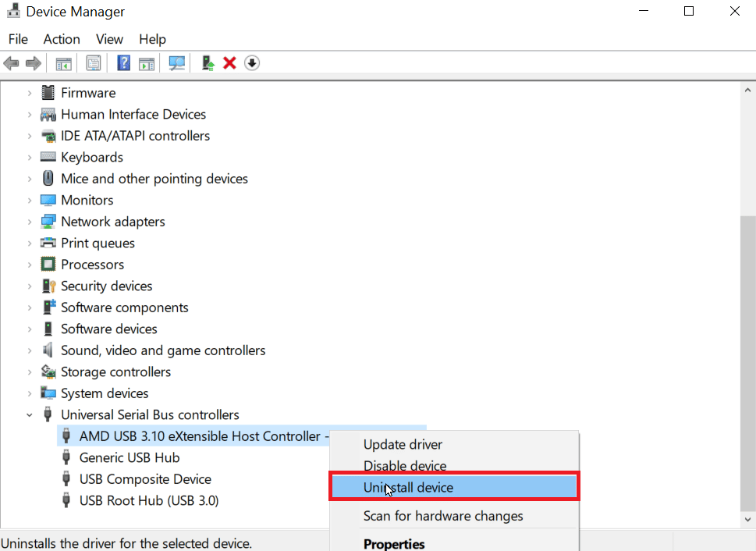
Task: Click the vertical scrollbar thumb
Action: (x=747, y=363)
